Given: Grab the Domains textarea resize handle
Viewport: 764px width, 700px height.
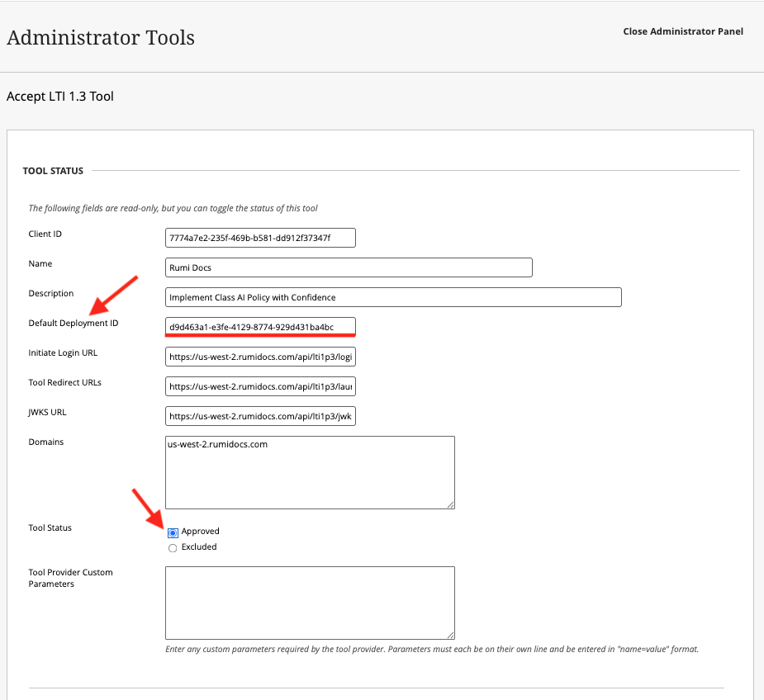Looking at the screenshot, I should tap(451, 505).
